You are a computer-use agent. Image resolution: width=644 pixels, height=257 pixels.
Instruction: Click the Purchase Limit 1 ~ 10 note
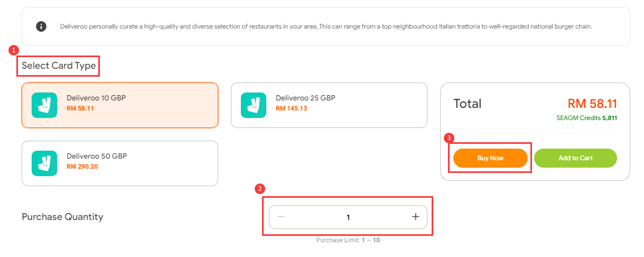click(x=348, y=240)
